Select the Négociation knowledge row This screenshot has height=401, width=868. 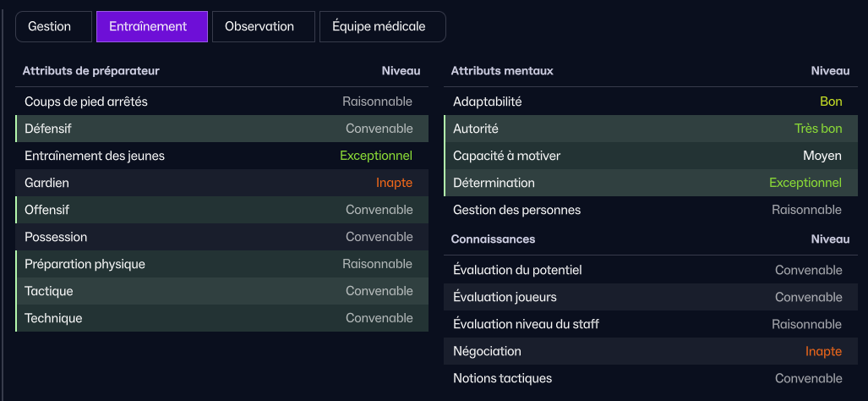click(x=651, y=351)
